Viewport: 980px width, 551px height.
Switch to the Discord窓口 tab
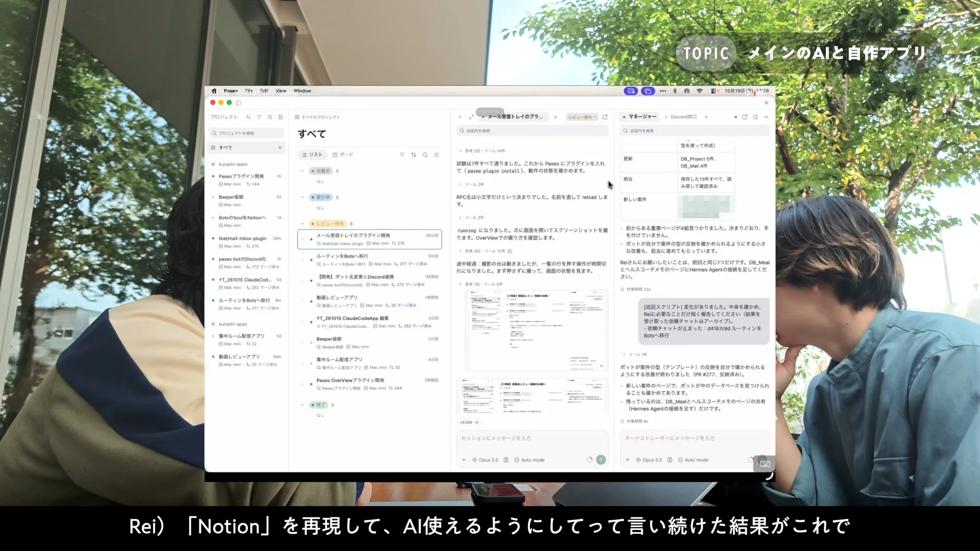click(681, 117)
